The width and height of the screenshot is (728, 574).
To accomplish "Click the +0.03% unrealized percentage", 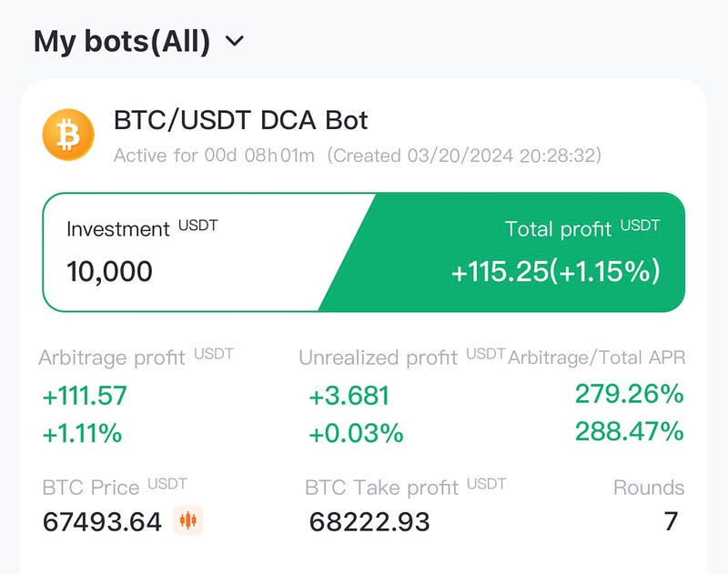I will click(356, 433).
